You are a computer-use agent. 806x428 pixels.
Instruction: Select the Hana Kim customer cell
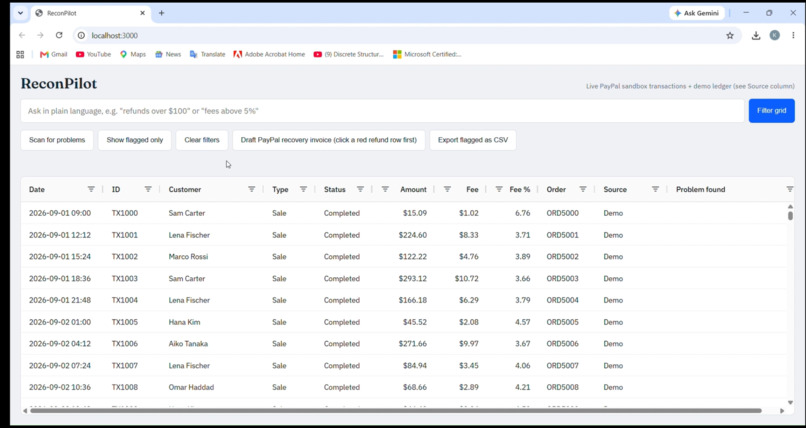[x=185, y=322]
